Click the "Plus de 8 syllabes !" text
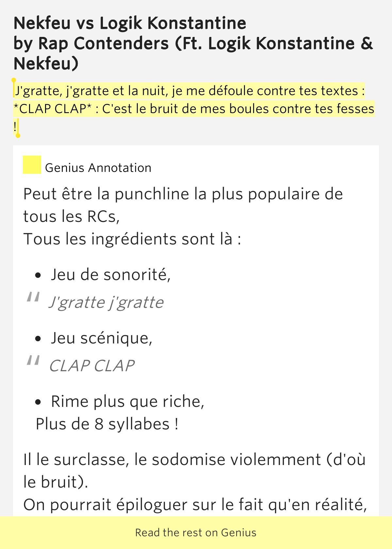Viewport: 392px width, 549px height. (107, 424)
